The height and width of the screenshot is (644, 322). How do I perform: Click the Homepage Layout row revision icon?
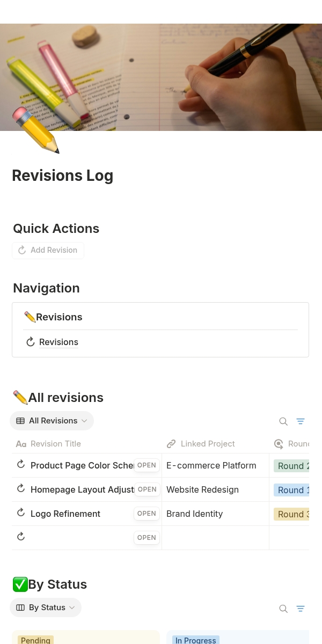pos(21,489)
